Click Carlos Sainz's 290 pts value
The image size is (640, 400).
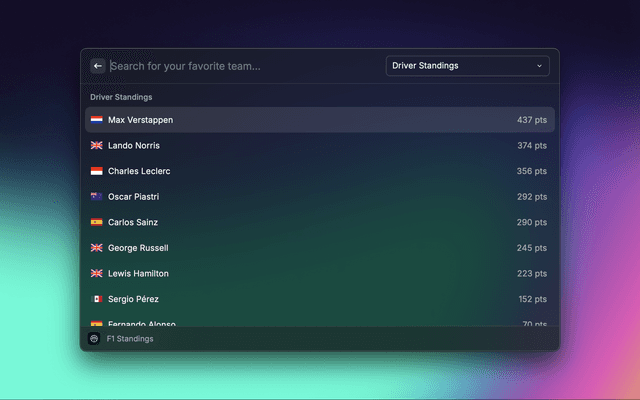point(531,222)
